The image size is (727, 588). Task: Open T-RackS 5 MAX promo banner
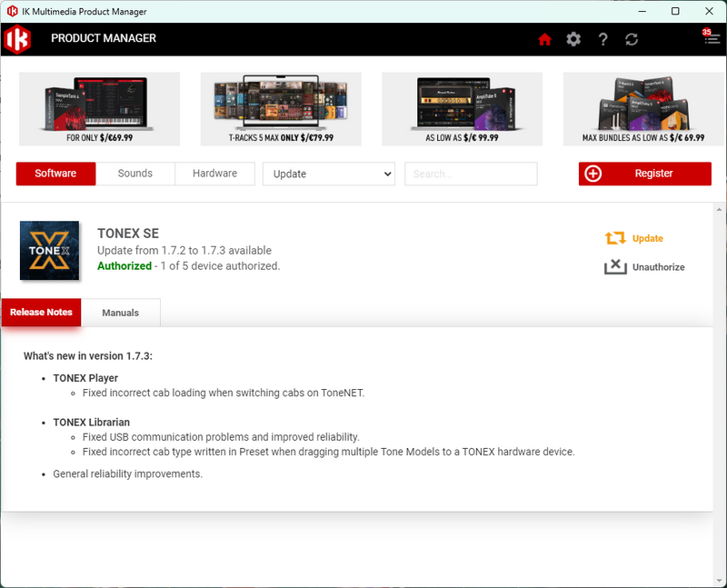point(281,109)
